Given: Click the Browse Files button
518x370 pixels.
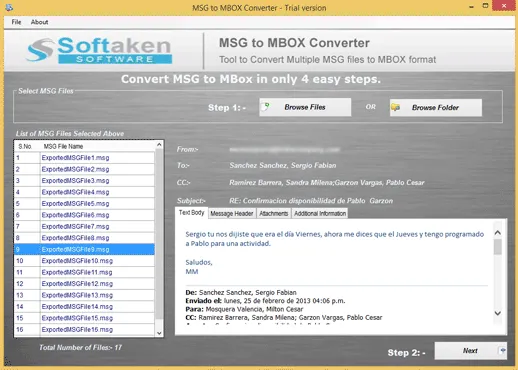Looking at the screenshot, I should (305, 107).
